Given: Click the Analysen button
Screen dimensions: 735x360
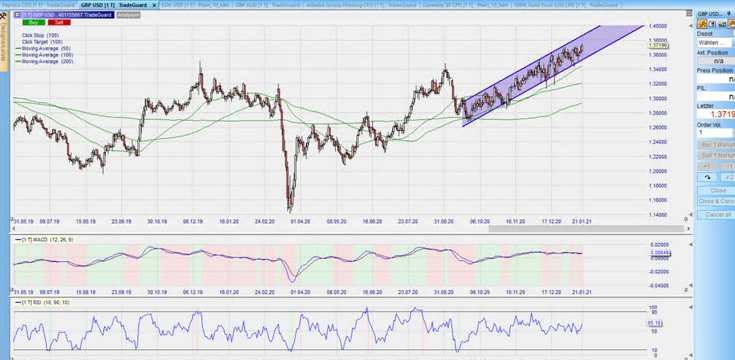Looking at the screenshot, I should [x=128, y=15].
